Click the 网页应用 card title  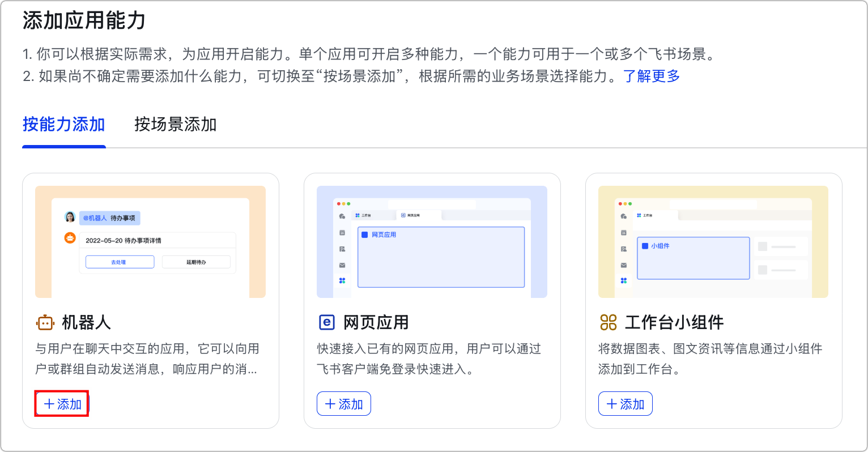pos(376,323)
